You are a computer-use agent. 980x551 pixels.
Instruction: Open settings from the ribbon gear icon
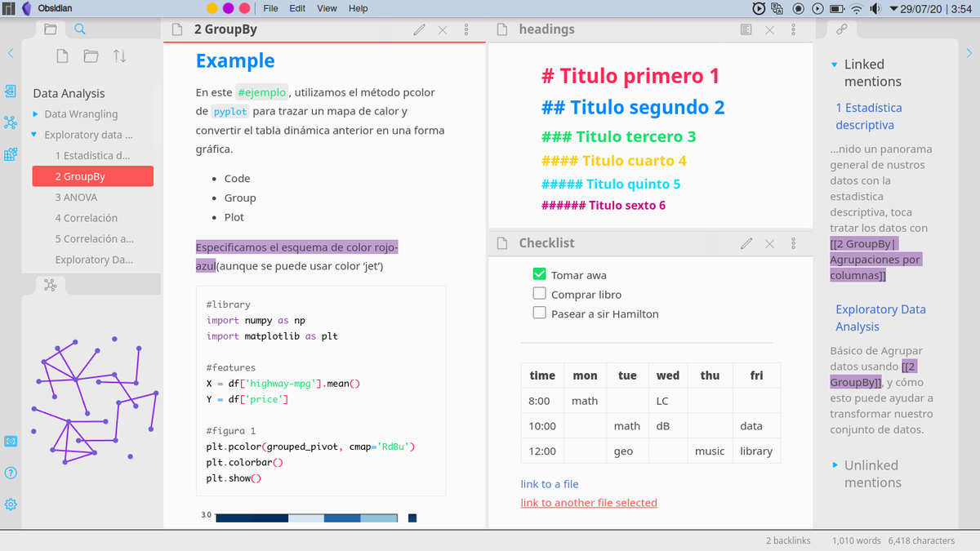(11, 504)
